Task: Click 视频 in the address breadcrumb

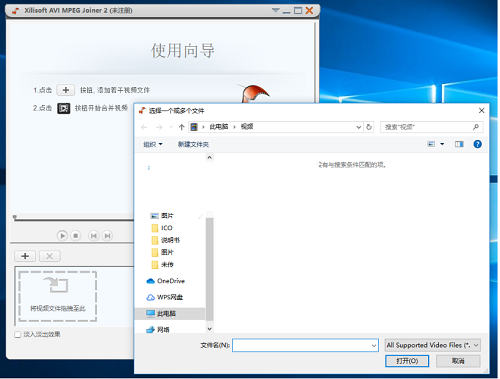Action: pos(247,127)
